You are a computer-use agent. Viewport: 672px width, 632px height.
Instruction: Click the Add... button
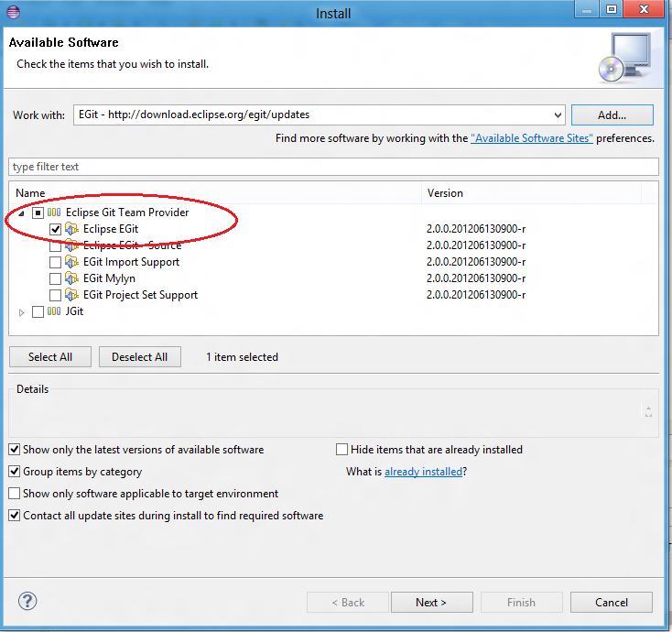tap(612, 114)
